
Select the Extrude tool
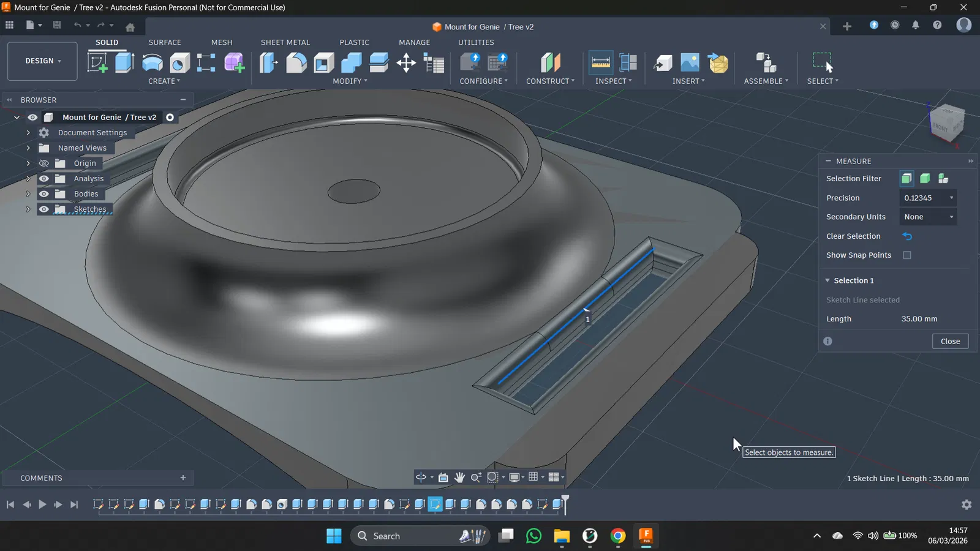click(x=124, y=62)
